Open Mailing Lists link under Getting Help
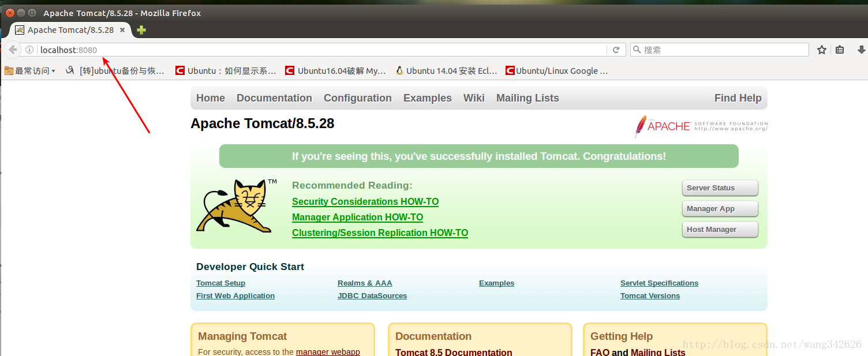 click(658, 352)
